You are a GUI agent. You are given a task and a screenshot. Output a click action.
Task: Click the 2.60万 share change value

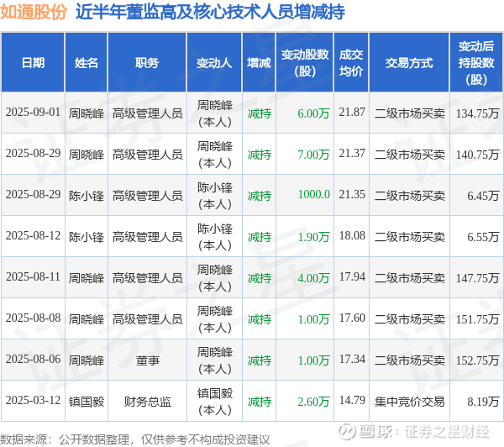(x=313, y=402)
